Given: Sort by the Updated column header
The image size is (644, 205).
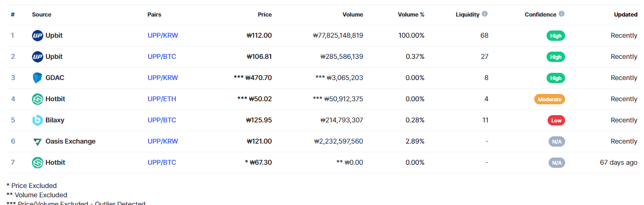Looking at the screenshot, I should pos(625,14).
